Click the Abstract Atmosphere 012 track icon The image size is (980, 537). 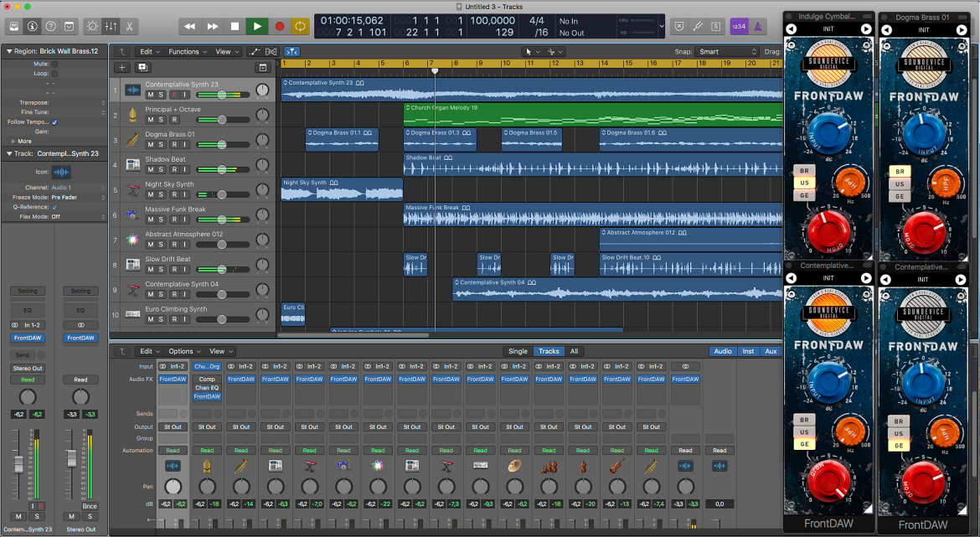point(132,240)
